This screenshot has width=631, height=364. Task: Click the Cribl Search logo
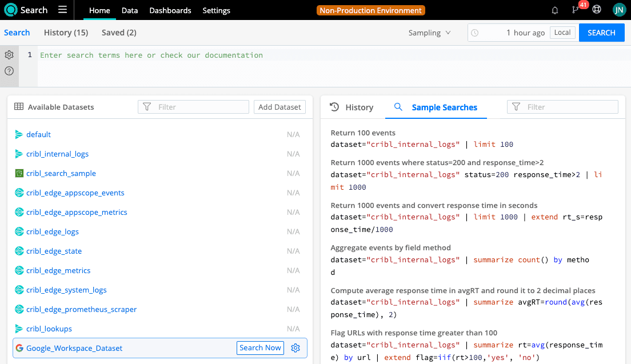coord(11,10)
